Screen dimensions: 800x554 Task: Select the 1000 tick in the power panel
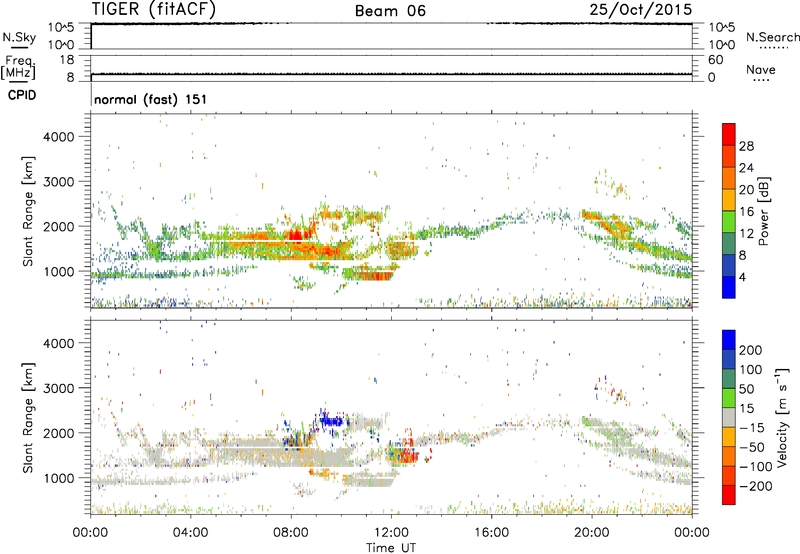pos(59,271)
